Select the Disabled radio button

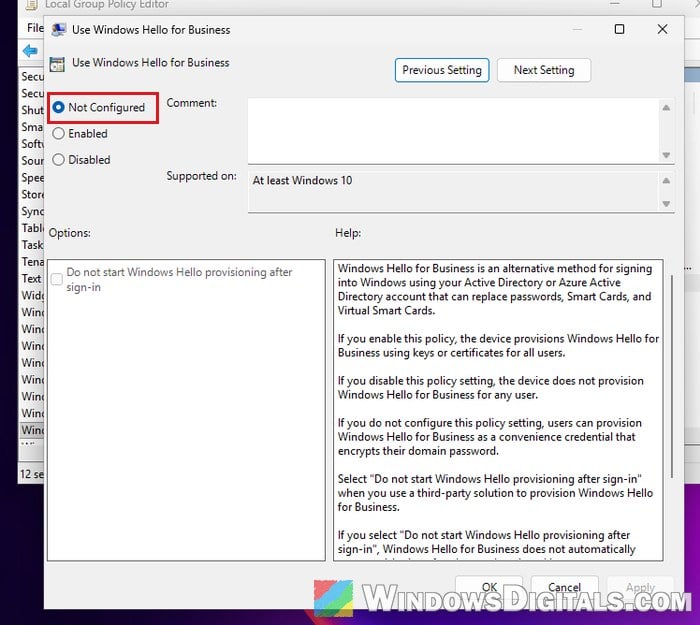(x=58, y=160)
